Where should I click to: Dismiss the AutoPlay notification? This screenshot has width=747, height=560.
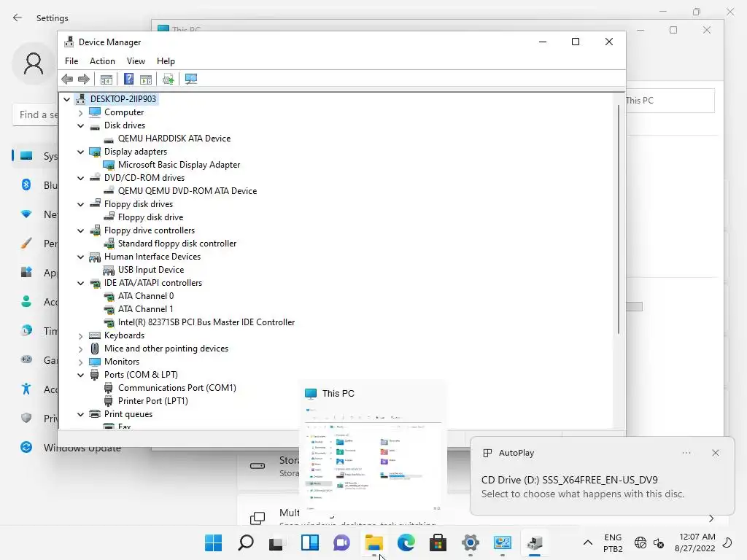(x=716, y=453)
